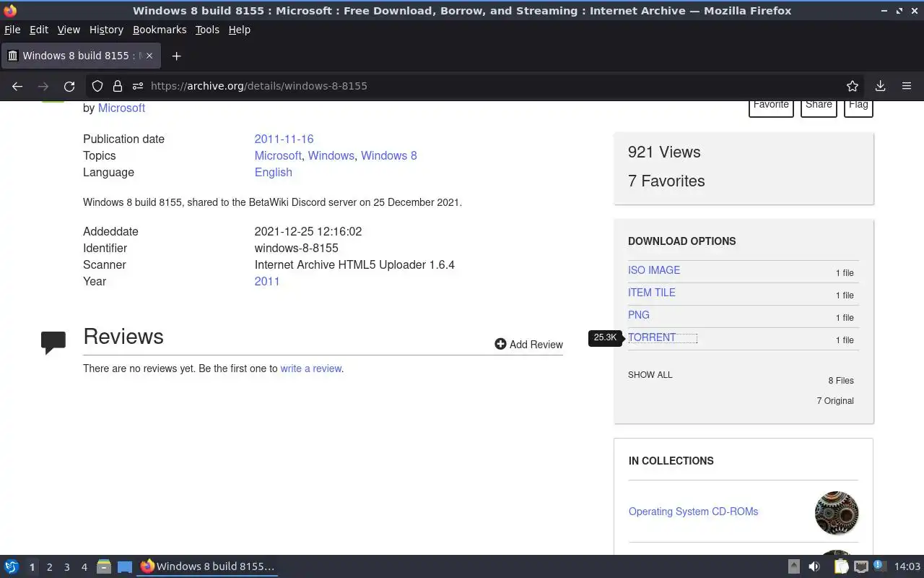This screenshot has height=578, width=924.
Task: Download the ITEM TILE file
Action: pyautogui.click(x=652, y=293)
